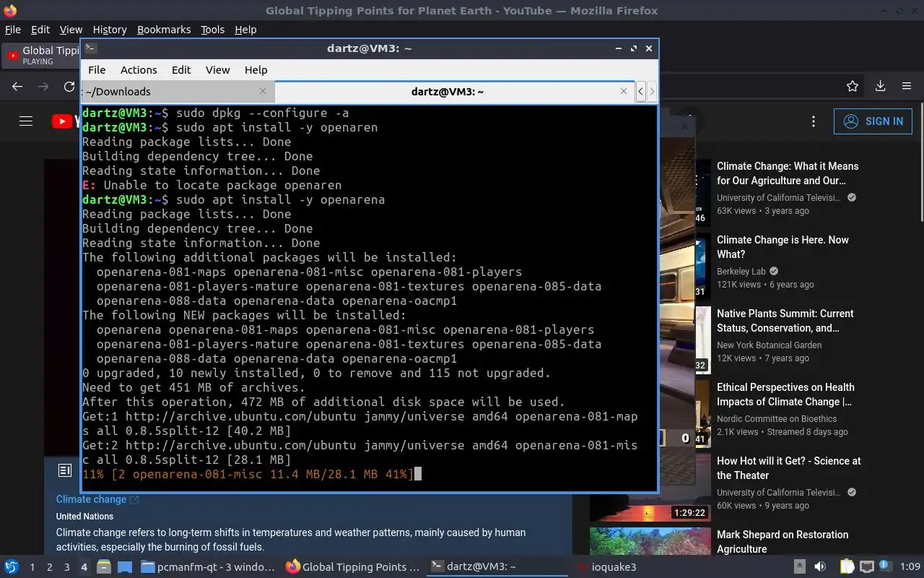Open removable media eject tray icon

(800, 567)
